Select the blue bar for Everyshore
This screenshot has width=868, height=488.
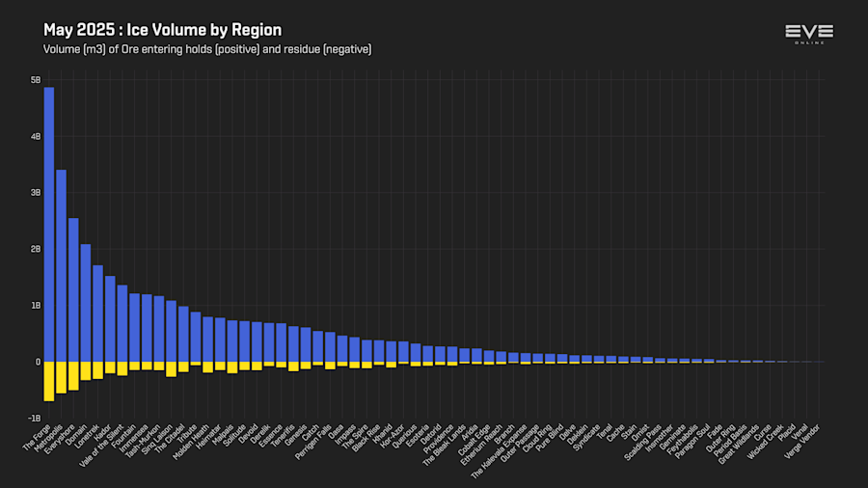(73, 290)
